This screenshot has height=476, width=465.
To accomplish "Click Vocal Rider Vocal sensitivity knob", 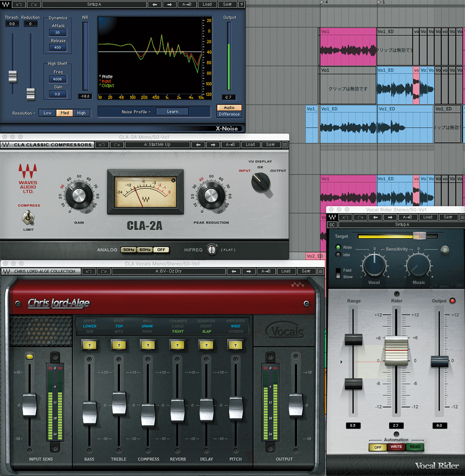I will tap(374, 265).
